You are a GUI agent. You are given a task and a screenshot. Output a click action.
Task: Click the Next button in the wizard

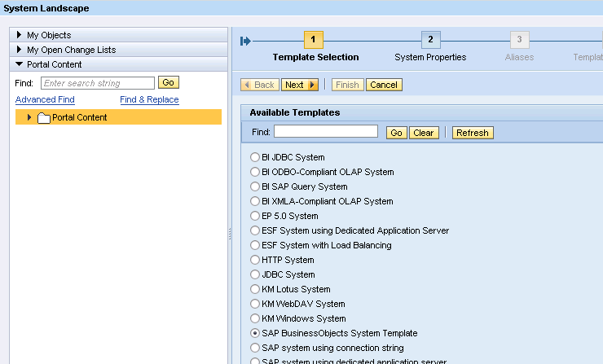point(299,85)
